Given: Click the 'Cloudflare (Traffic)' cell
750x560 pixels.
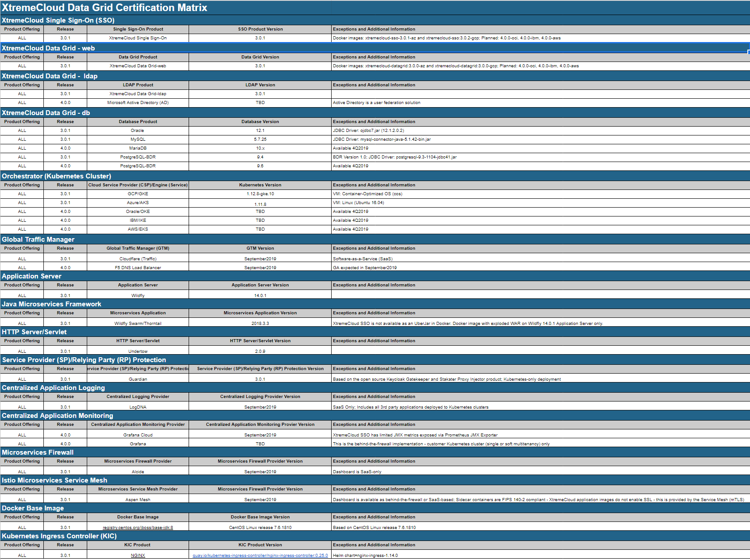Looking at the screenshot, I should click(x=138, y=259).
